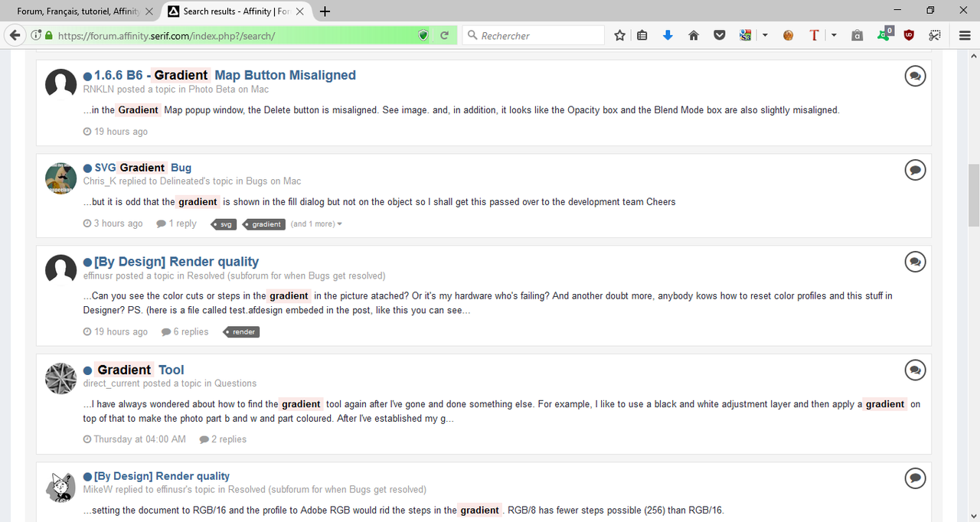
Task: Open the 1.6.6 B6 - Gradient Map Button Misaligned topic
Action: coord(225,75)
